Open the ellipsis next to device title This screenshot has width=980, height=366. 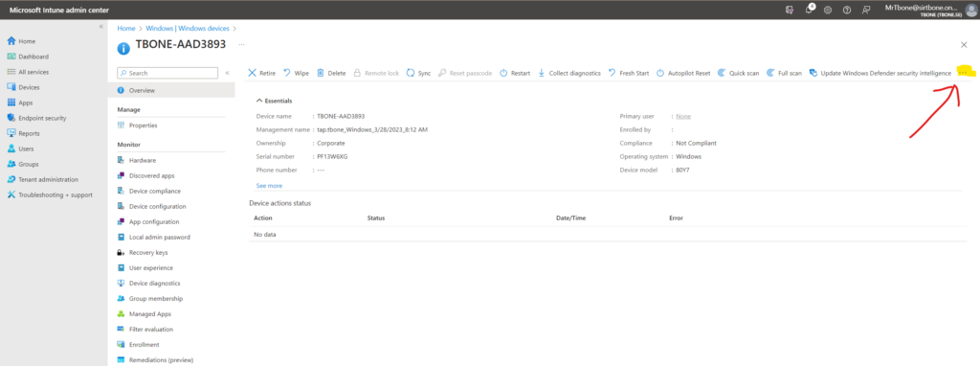(x=241, y=45)
